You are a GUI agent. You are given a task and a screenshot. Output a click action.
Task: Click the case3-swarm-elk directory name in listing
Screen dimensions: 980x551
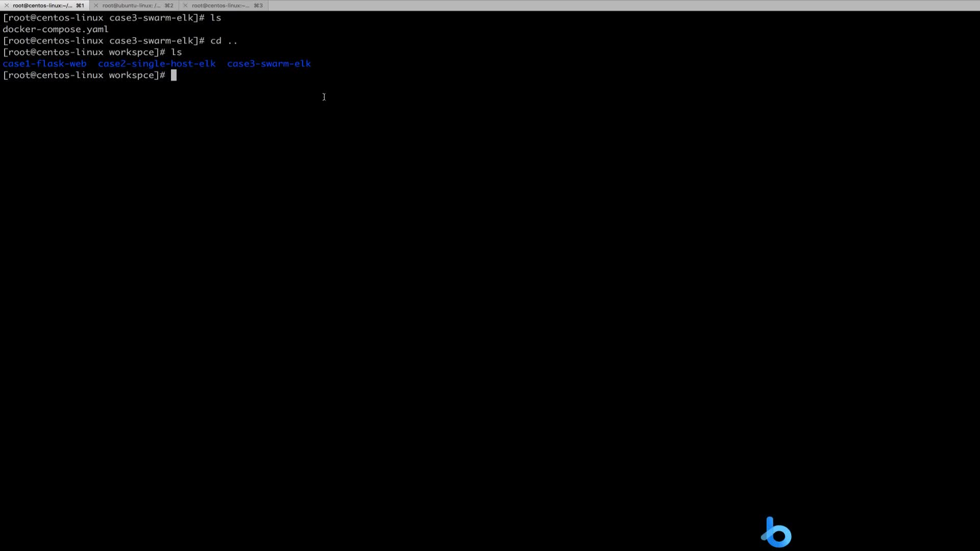269,64
